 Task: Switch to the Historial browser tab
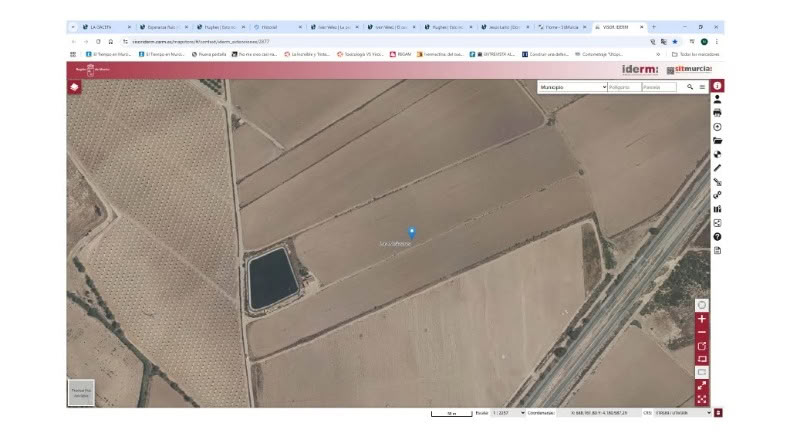(278, 27)
